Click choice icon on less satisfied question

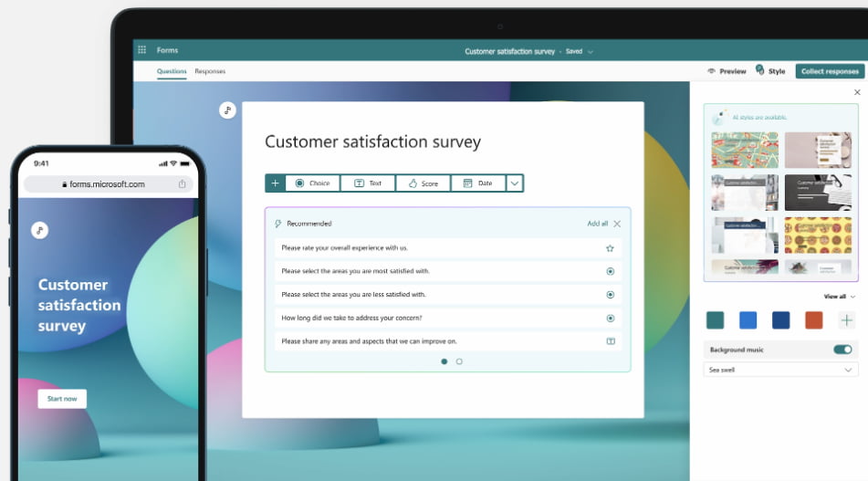610,295
